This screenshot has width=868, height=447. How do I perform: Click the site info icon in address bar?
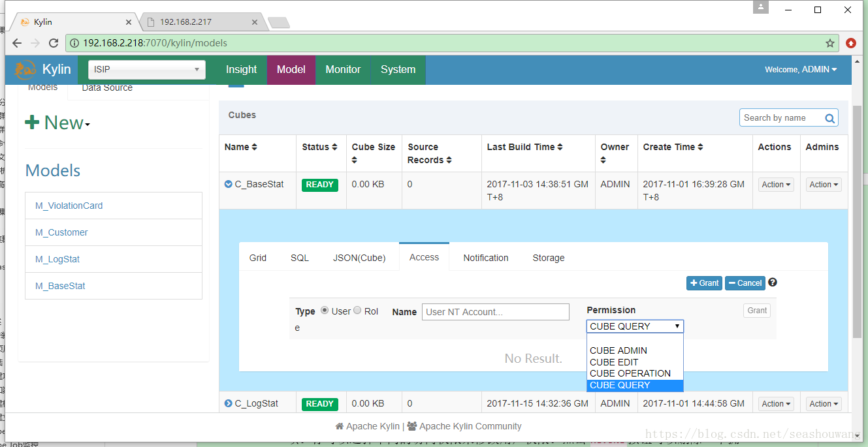74,43
